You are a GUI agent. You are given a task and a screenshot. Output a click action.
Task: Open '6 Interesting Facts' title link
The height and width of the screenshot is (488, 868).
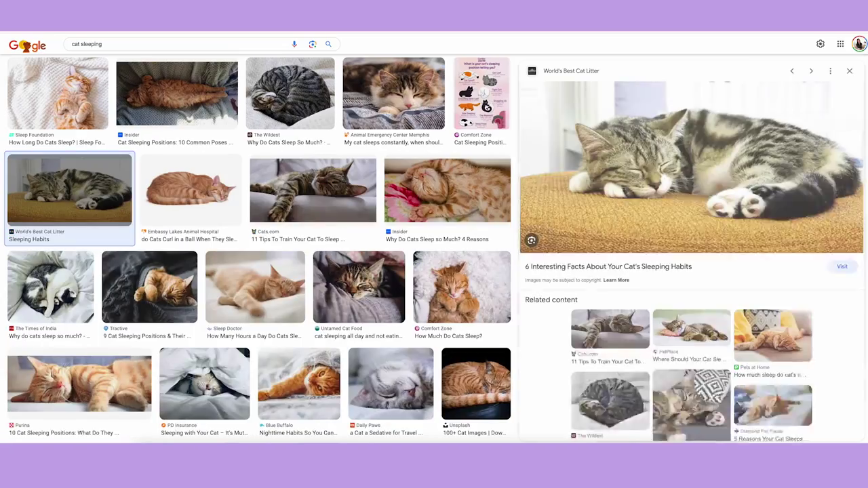(608, 266)
